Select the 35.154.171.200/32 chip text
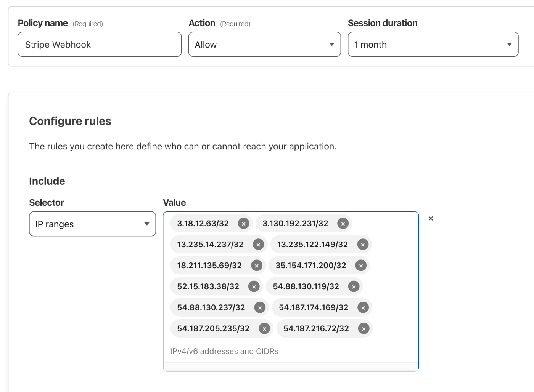The image size is (534, 392). click(x=311, y=265)
